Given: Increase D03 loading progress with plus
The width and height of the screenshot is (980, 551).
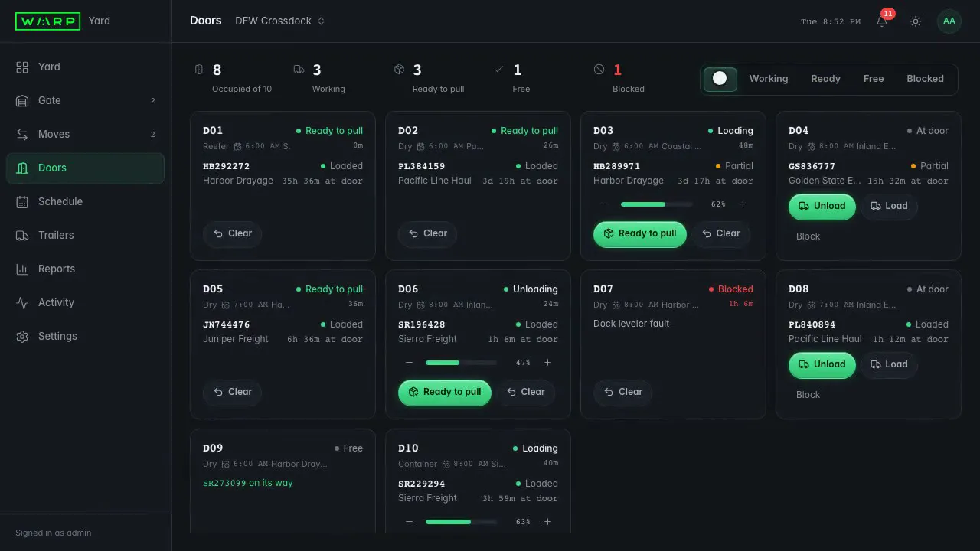Looking at the screenshot, I should coord(743,204).
